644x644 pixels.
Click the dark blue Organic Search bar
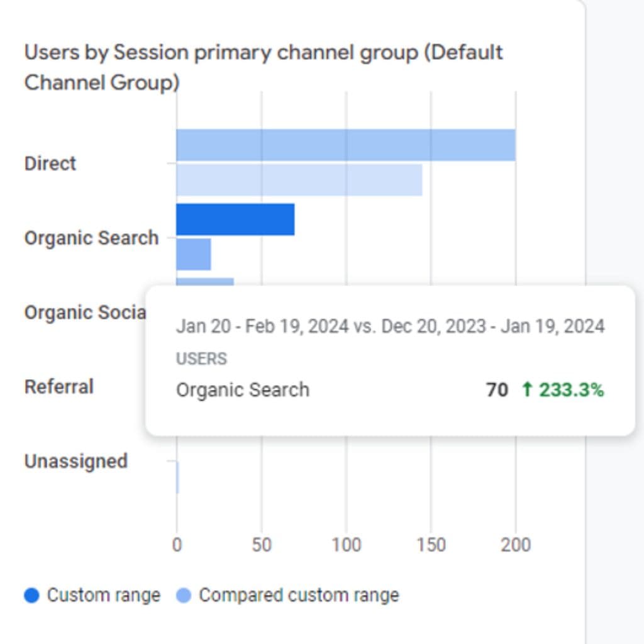click(x=235, y=219)
